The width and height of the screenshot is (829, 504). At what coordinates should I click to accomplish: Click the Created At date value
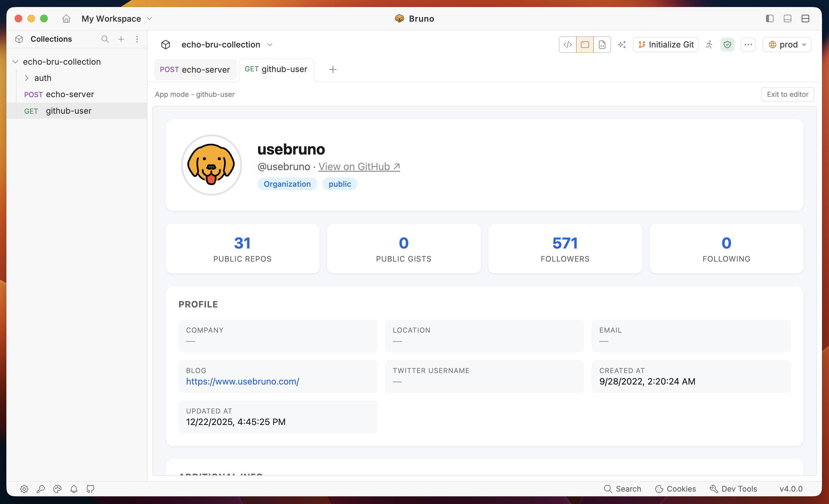point(647,381)
